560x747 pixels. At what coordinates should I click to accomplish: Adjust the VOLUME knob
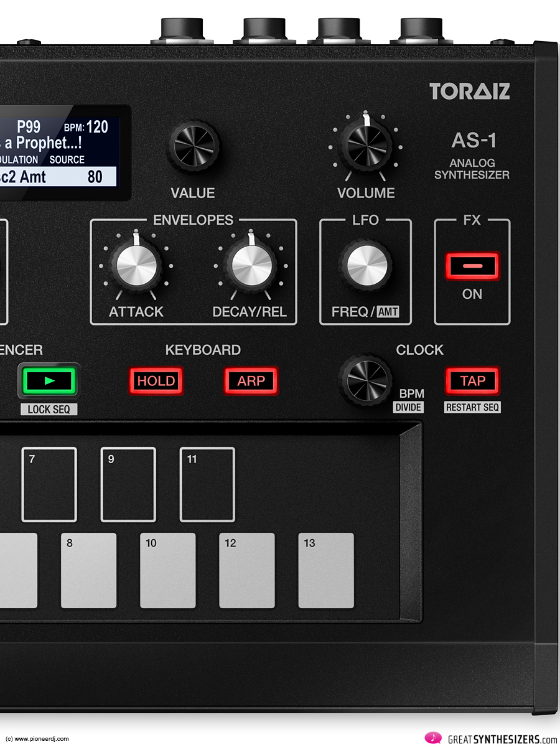[366, 147]
